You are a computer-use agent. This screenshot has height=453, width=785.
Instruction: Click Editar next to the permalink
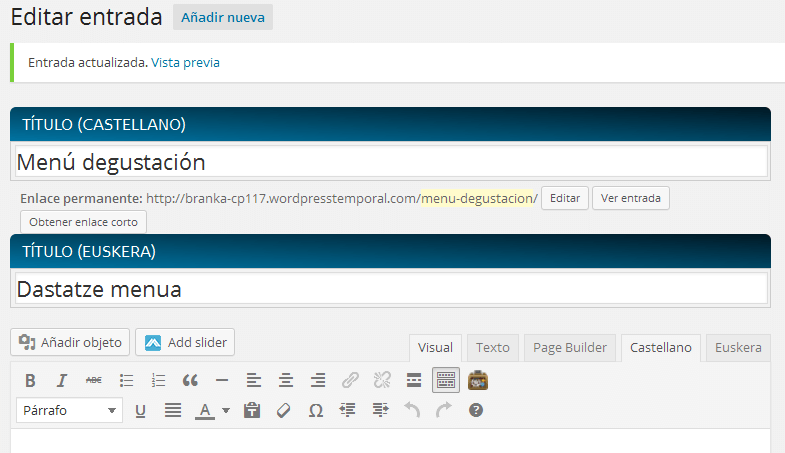[x=565, y=198]
